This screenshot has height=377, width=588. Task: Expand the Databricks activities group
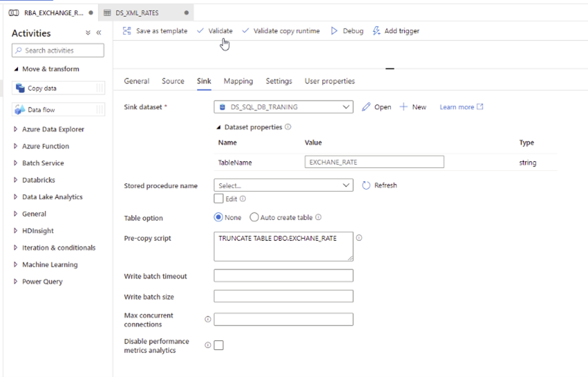pos(15,180)
